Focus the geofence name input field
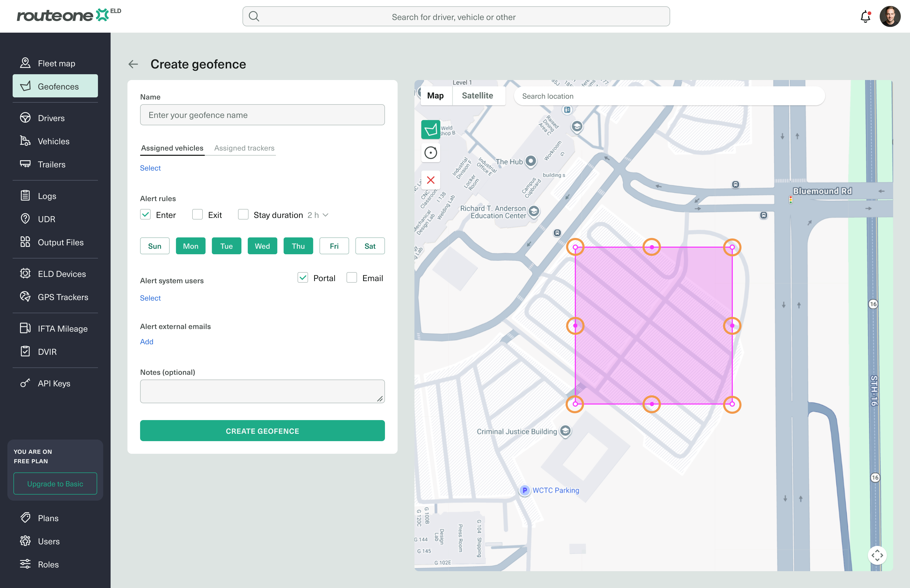The width and height of the screenshot is (910, 588). [x=262, y=114]
